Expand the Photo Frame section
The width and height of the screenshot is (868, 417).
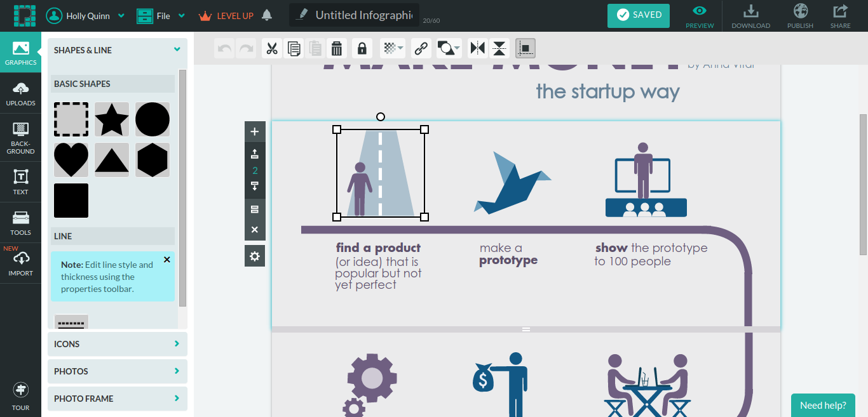coord(118,399)
